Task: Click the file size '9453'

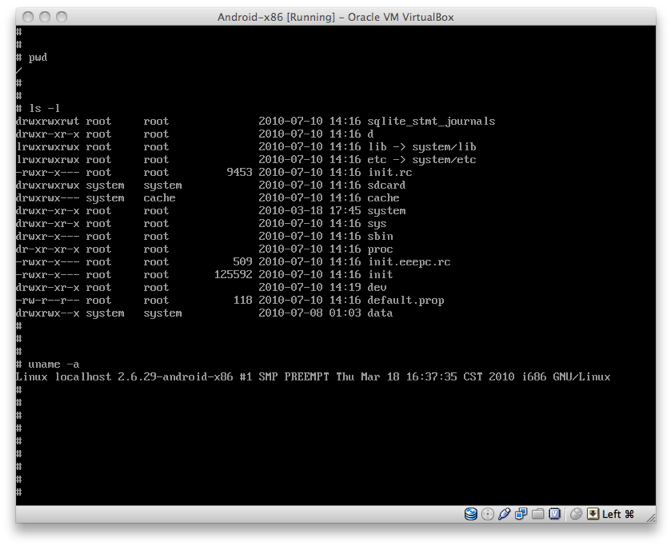Action: click(240, 172)
